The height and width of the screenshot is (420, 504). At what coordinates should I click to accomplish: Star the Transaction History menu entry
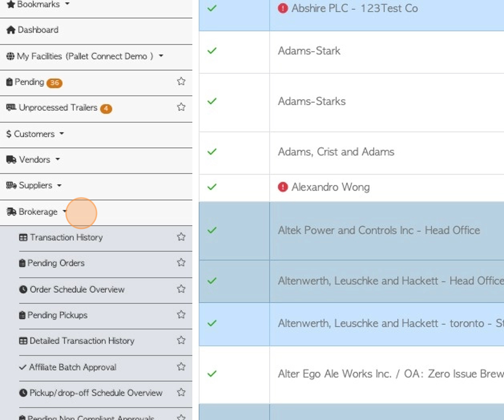(181, 237)
